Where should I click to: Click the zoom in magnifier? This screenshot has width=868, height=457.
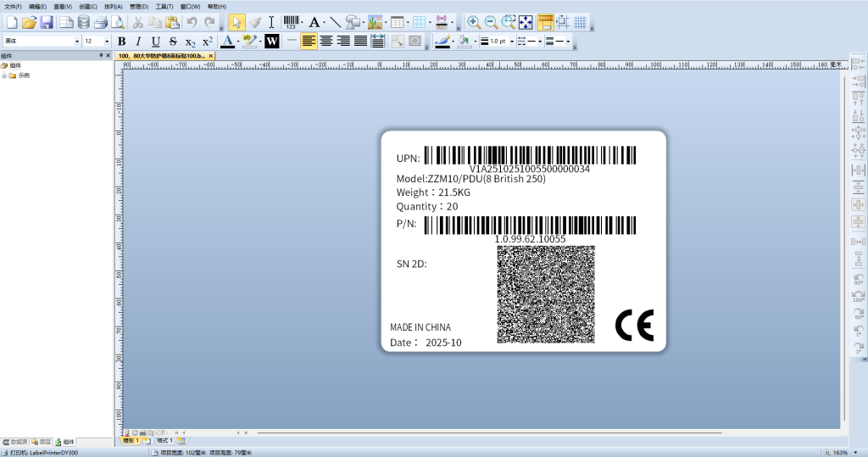[474, 22]
